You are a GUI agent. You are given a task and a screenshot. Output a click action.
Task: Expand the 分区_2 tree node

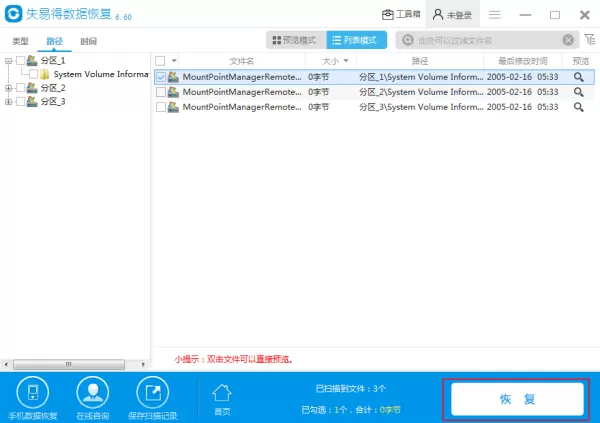coord(8,88)
